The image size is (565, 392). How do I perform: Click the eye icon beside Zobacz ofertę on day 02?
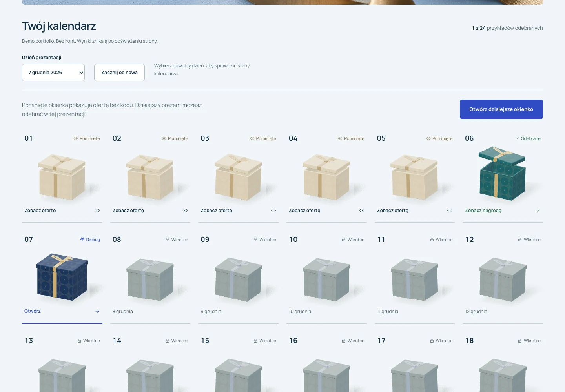(x=185, y=211)
